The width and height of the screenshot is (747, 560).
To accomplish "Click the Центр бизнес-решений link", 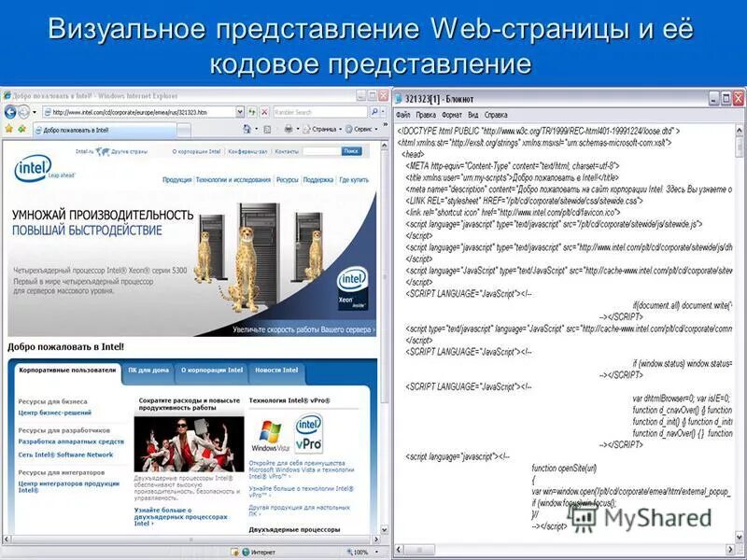I will point(54,413).
